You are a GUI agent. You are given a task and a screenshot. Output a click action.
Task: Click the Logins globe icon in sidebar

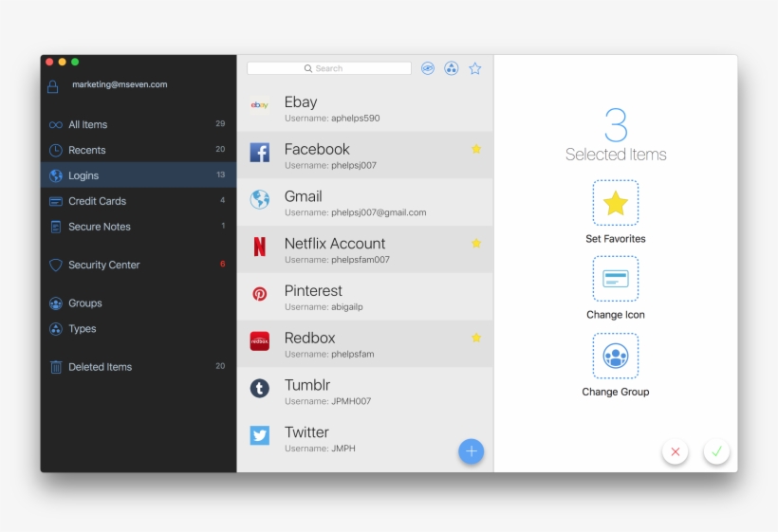(x=56, y=175)
